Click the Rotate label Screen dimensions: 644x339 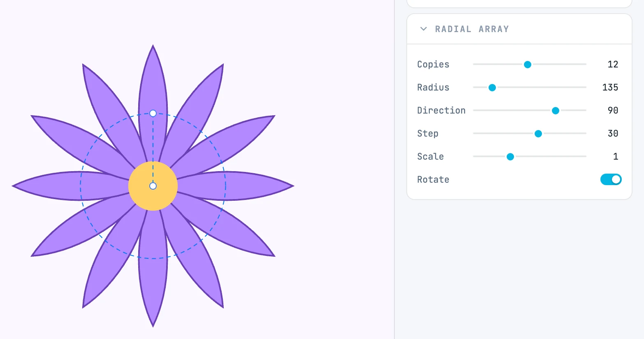(x=433, y=179)
